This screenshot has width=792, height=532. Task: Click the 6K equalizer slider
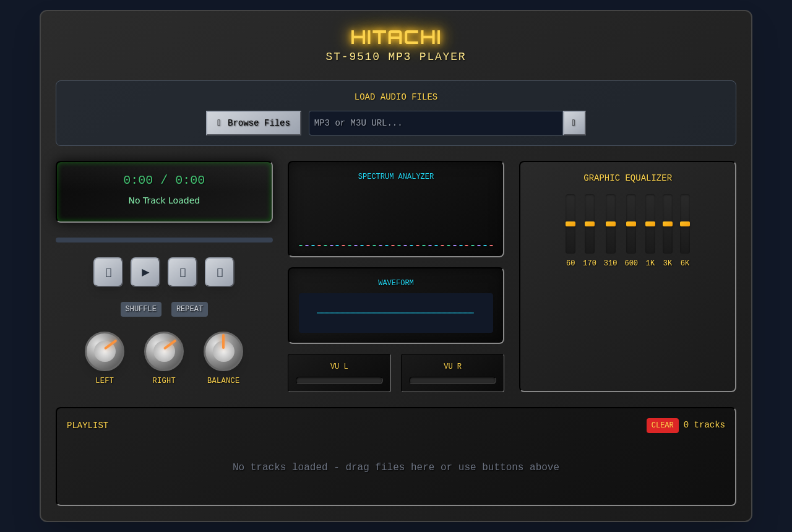685,224
